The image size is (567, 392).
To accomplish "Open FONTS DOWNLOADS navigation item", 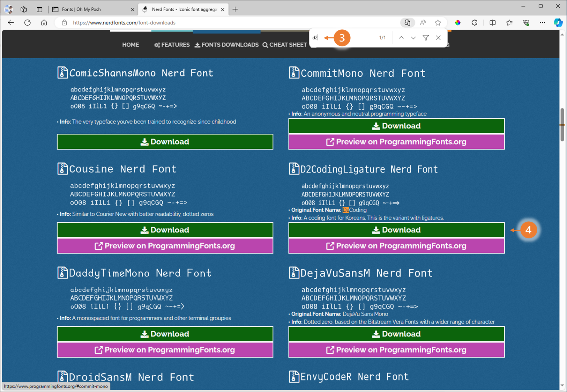I will coord(226,45).
